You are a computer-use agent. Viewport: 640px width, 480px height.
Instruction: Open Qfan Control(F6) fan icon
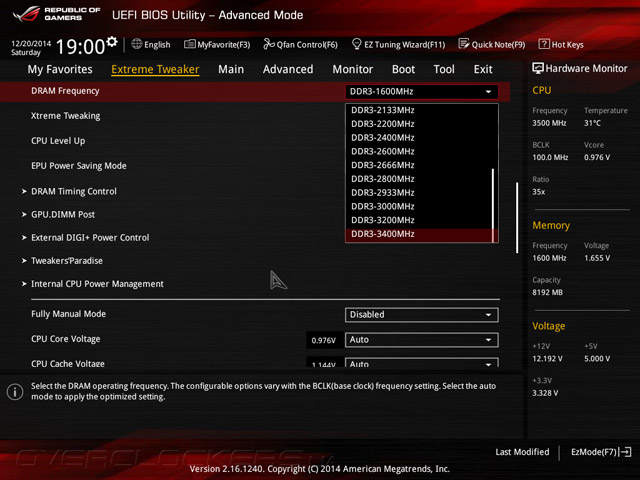(269, 44)
